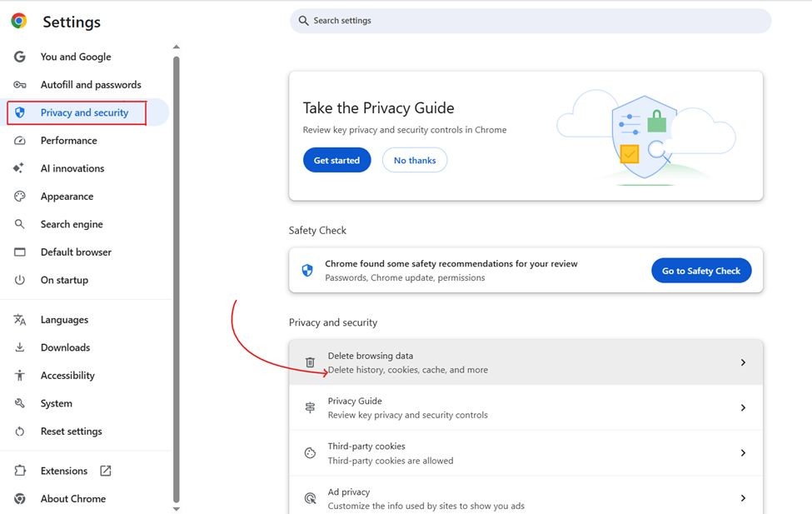
Task: Click the Chrome logo icon
Action: tap(18, 22)
